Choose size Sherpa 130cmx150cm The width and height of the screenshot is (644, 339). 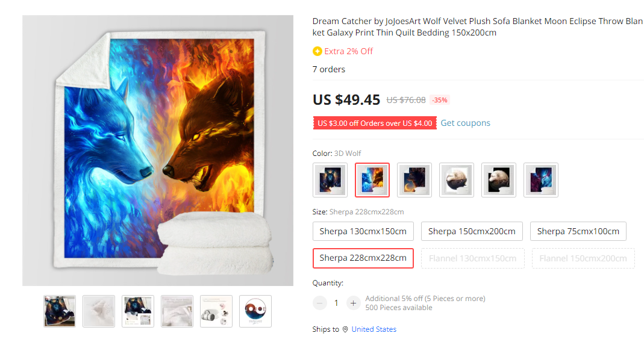coord(363,231)
